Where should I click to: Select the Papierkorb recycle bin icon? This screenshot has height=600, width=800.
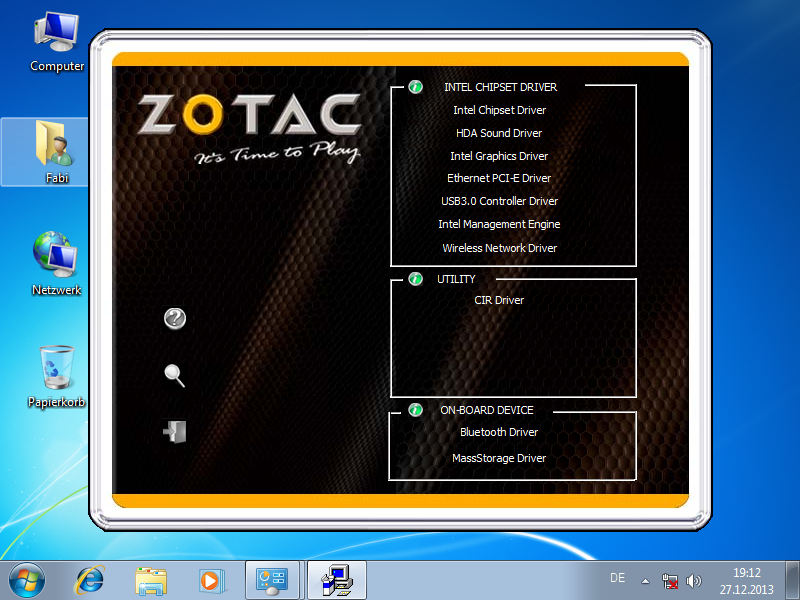point(56,377)
